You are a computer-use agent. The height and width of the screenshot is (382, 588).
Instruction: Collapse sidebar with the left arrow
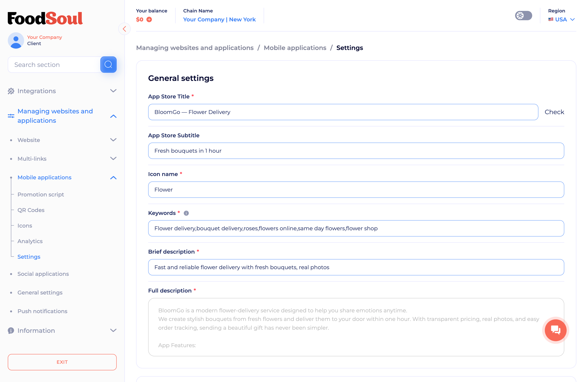pos(124,29)
